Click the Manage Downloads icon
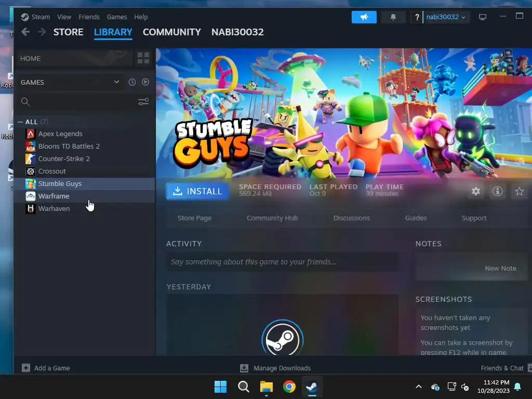The height and width of the screenshot is (399, 532). click(244, 368)
